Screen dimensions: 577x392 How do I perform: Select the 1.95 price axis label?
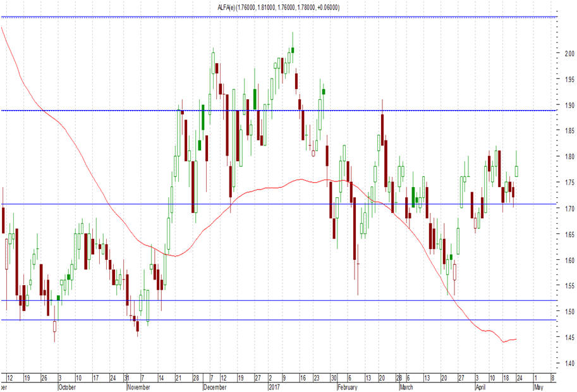click(x=569, y=79)
